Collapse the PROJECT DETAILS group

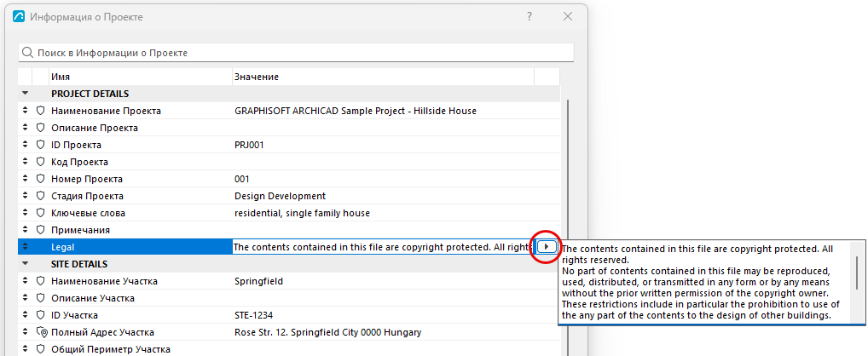(25, 94)
